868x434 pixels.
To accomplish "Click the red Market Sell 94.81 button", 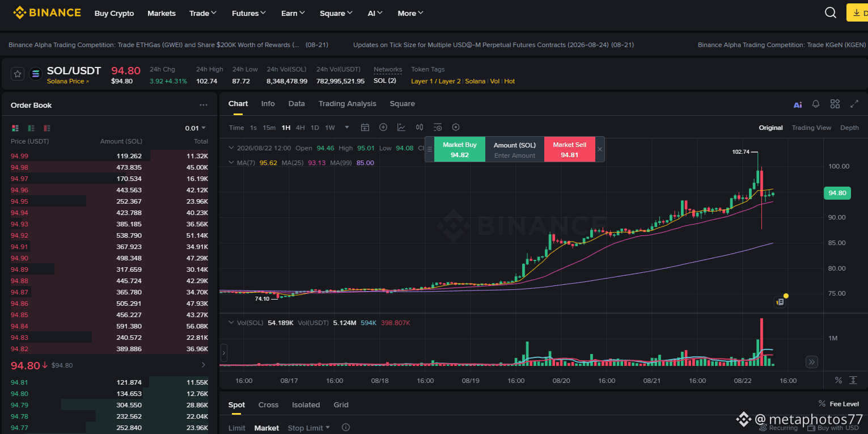I will 569,149.
